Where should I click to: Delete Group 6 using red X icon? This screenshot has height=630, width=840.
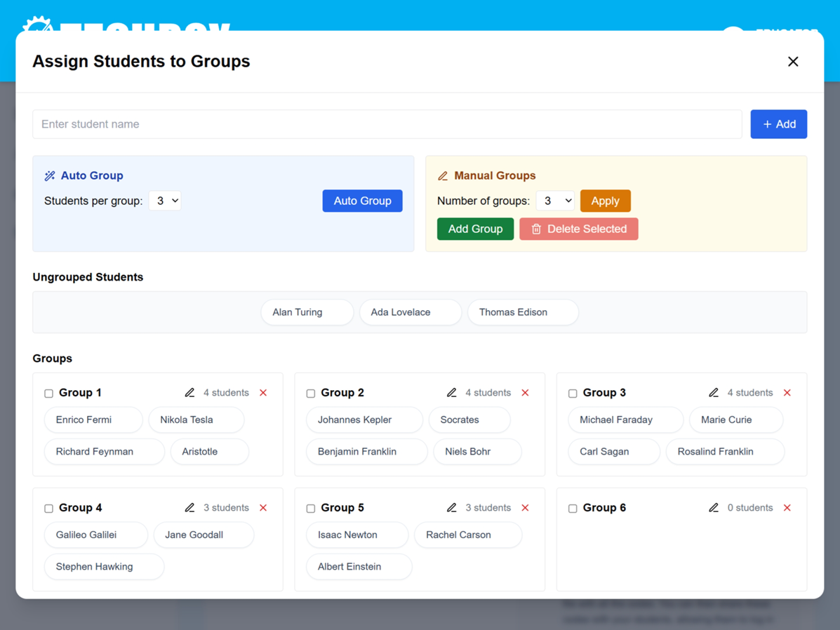click(x=787, y=508)
